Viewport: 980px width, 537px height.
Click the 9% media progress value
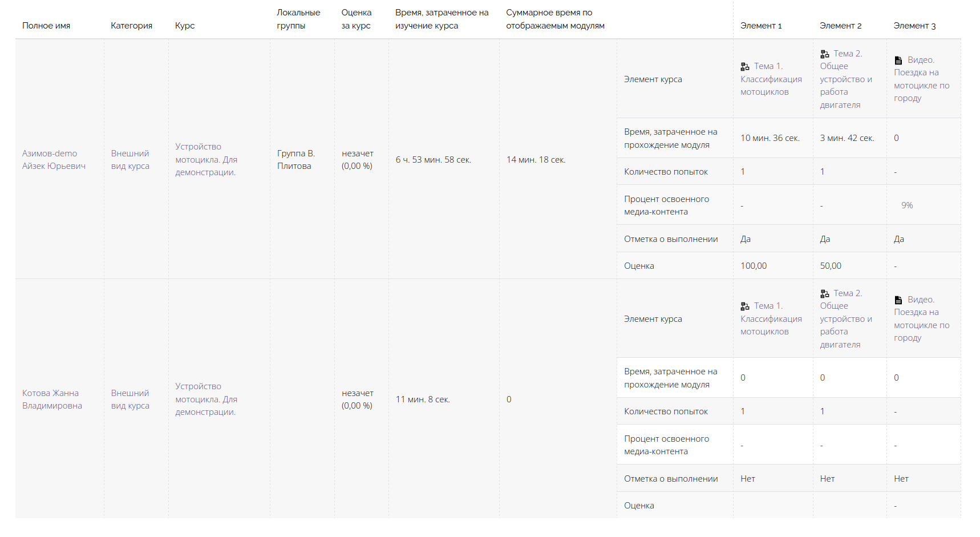(907, 205)
